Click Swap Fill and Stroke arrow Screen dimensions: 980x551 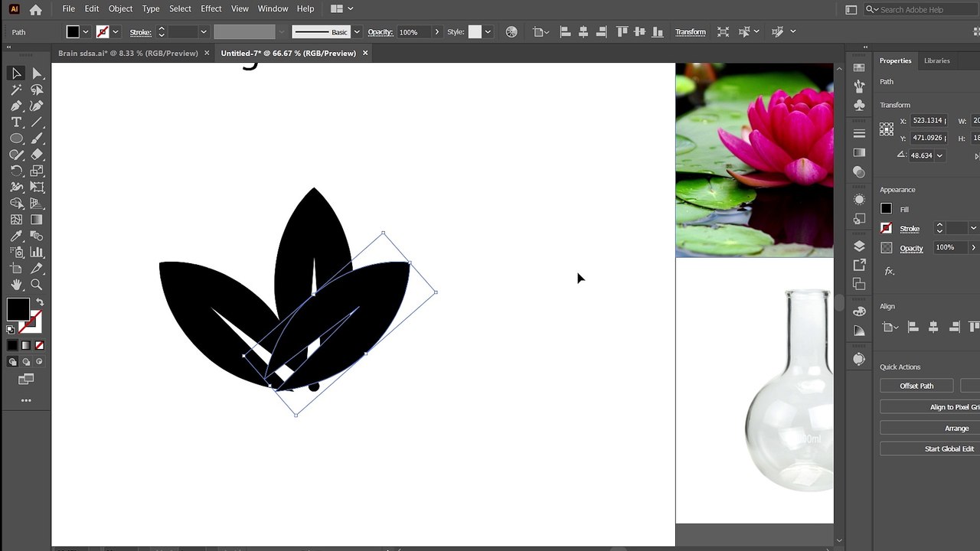[40, 302]
